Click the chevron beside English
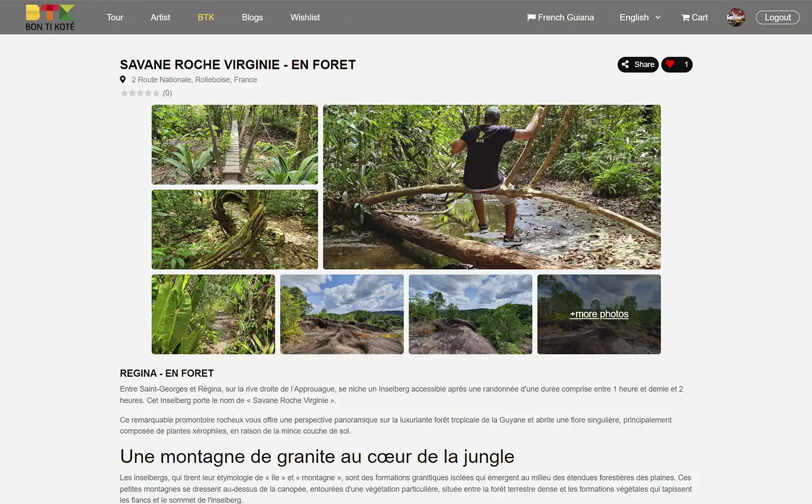Screen dimensions: 812x504 coord(657,17)
